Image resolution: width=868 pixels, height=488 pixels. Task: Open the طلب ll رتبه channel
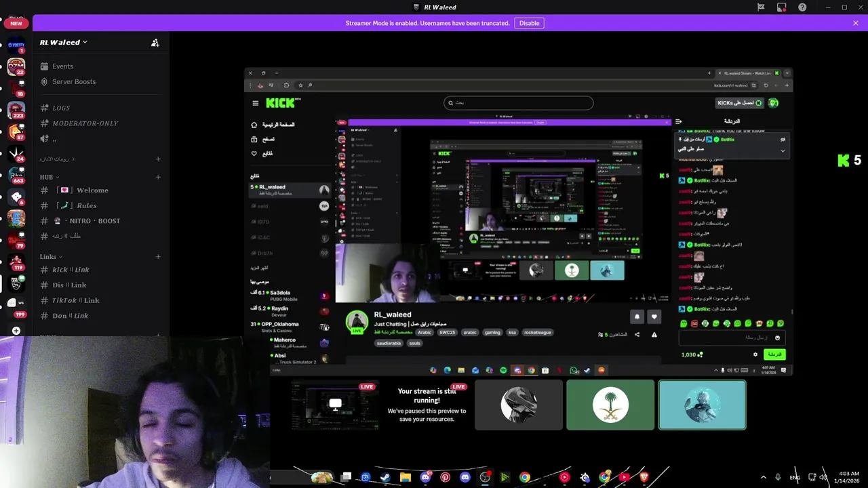point(100,236)
